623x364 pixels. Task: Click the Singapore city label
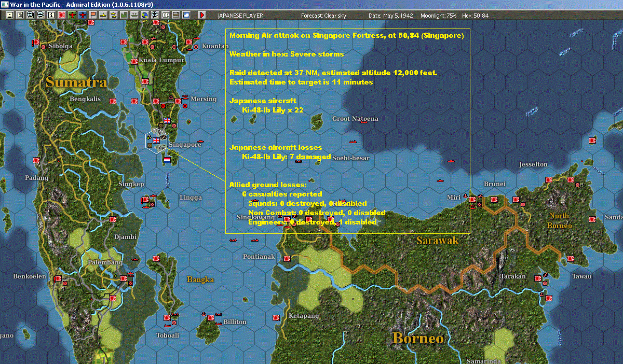pyautogui.click(x=185, y=145)
